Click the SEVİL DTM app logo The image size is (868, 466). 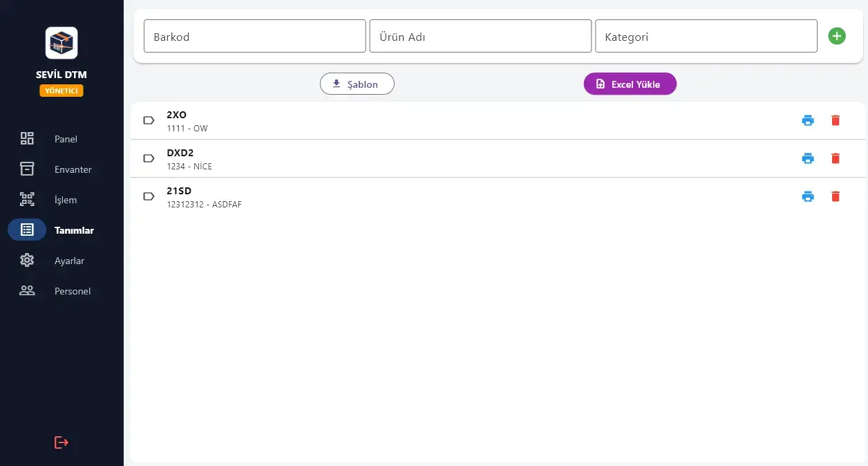[62, 43]
